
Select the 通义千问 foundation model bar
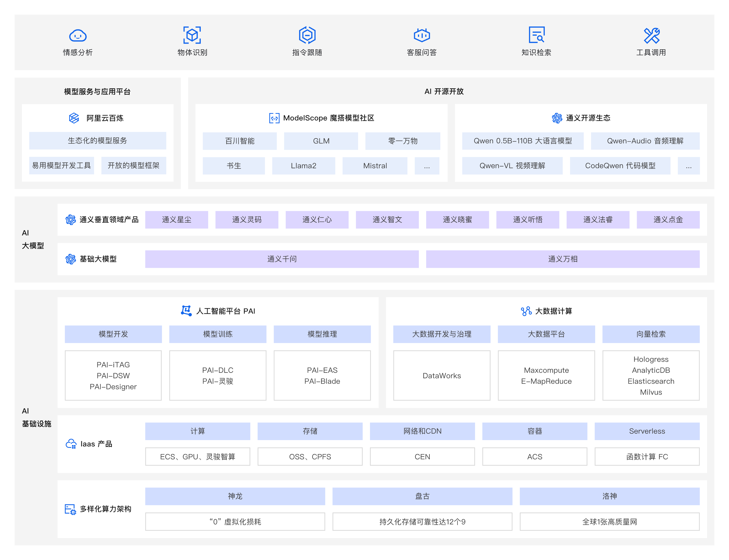pyautogui.click(x=282, y=259)
